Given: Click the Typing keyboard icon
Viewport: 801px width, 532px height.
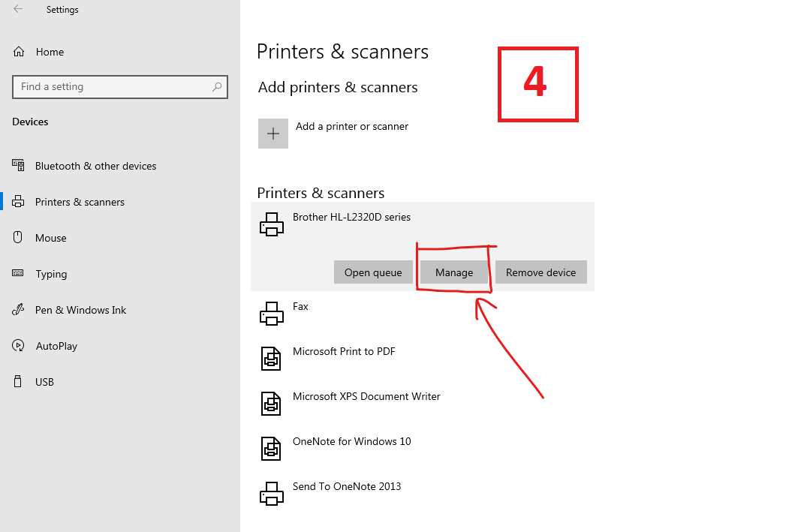Looking at the screenshot, I should 18,273.
